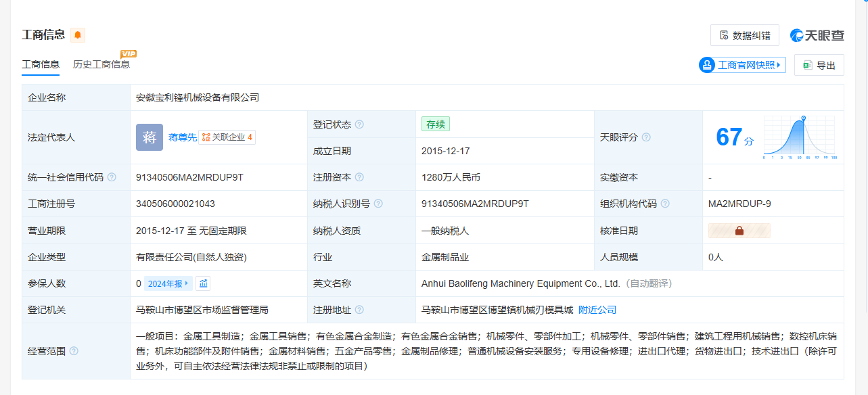868x395 pixels.
Task: Click help icon beside 注册资本
Action: tap(359, 177)
